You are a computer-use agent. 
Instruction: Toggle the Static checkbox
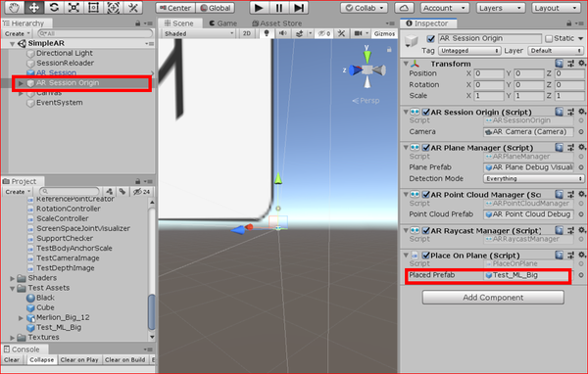click(x=549, y=38)
